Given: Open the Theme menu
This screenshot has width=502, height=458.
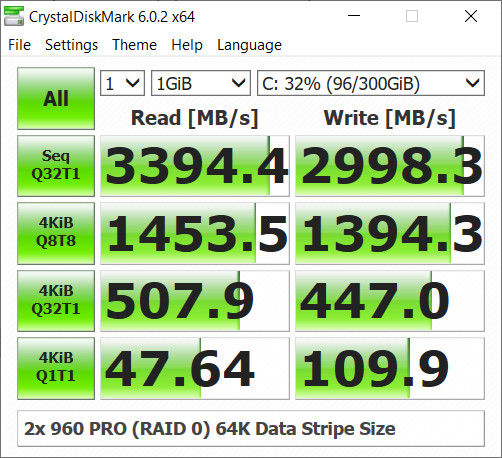Looking at the screenshot, I should click(x=134, y=45).
